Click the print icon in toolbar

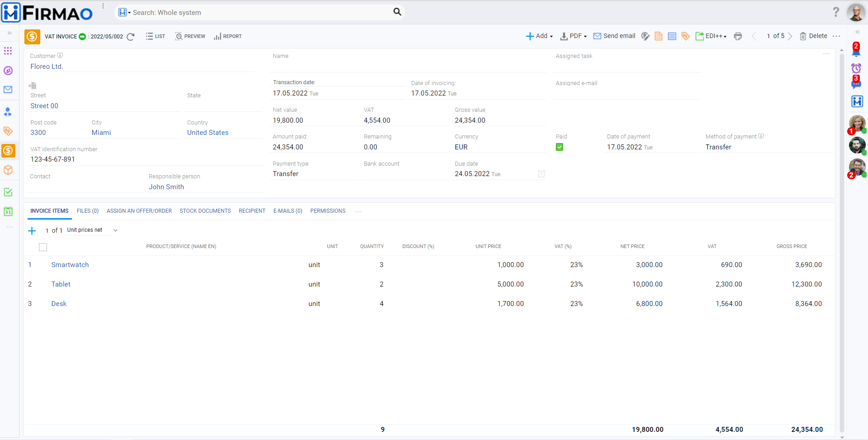click(x=738, y=36)
